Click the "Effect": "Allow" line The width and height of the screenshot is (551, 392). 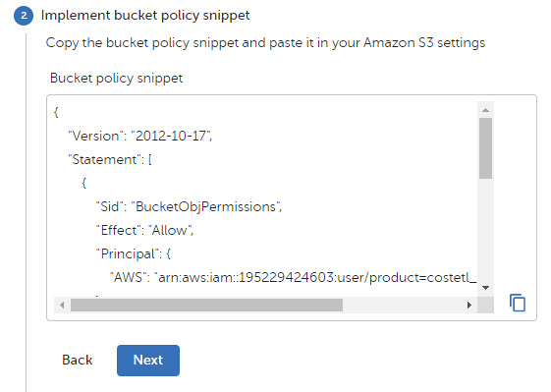(144, 230)
